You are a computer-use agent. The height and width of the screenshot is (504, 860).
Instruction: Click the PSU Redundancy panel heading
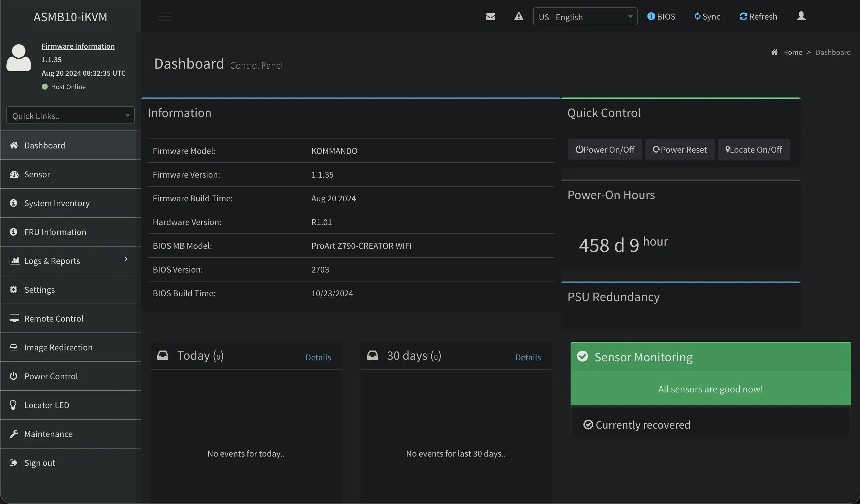(x=613, y=297)
